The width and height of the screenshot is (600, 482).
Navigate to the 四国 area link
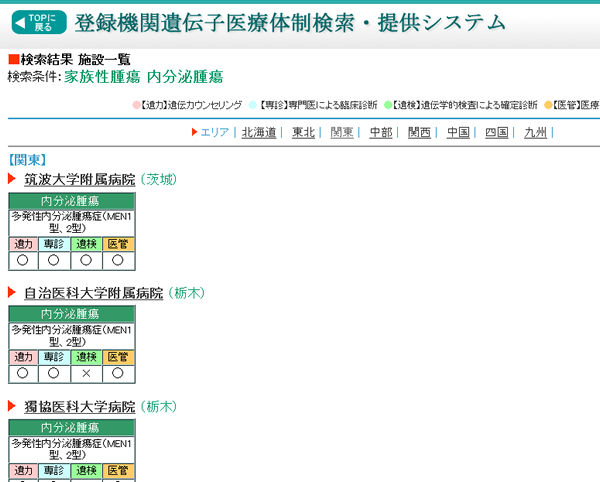(497, 132)
